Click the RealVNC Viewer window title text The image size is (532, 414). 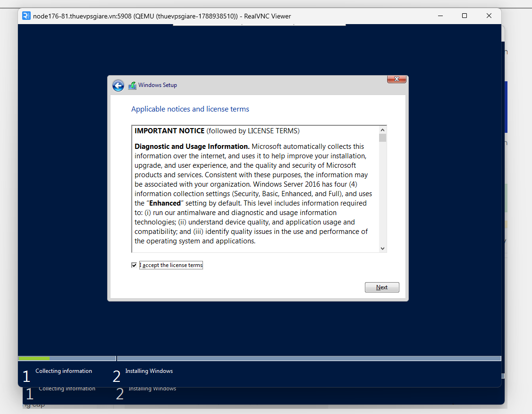click(x=162, y=16)
